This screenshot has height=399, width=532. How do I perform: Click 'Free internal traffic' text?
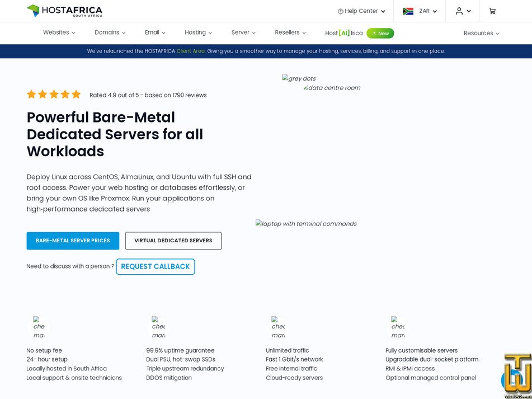[291, 368]
